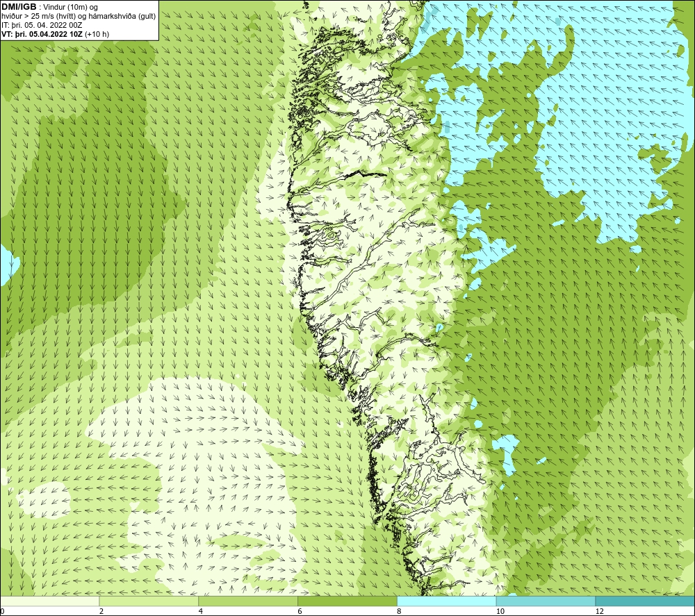Click the 'Vindur (10m) og' label
The height and width of the screenshot is (616, 695).
[x=71, y=8]
